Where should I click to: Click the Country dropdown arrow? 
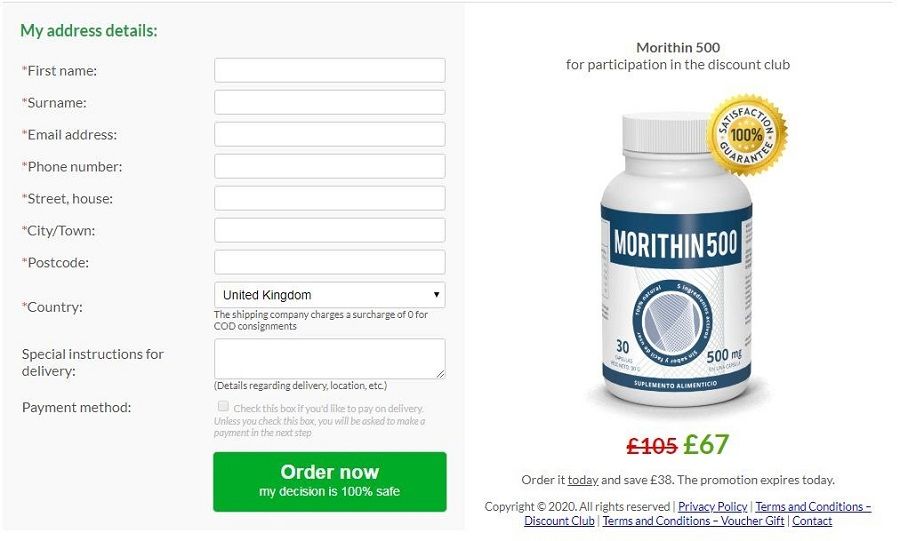pos(436,295)
